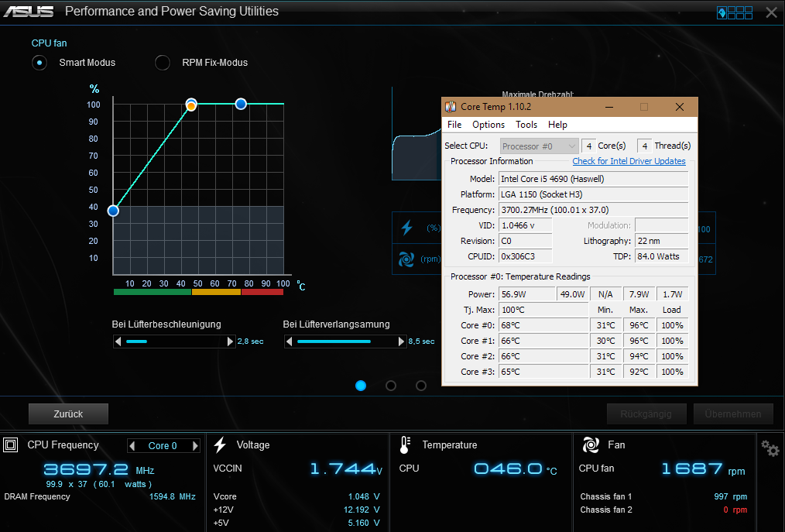Click the Chassis fan 1 997 rpm value
The width and height of the screenshot is (785, 532).
pyautogui.click(x=731, y=496)
